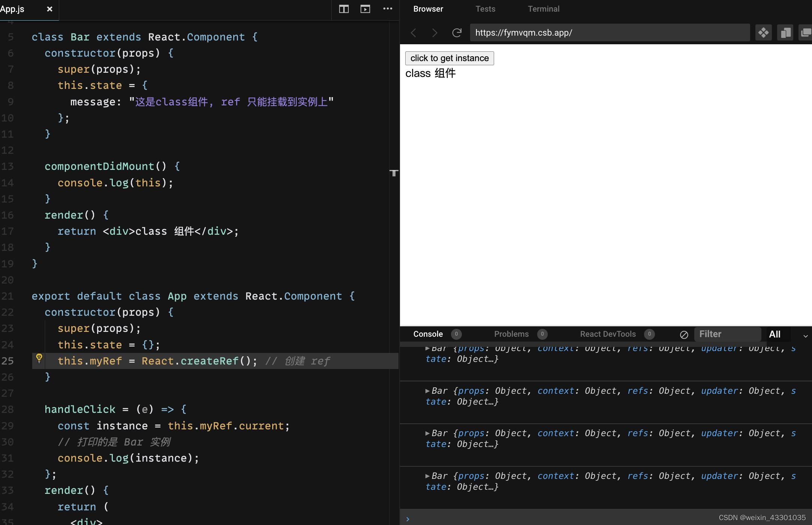
Task: Switch to the Terminal tab
Action: coord(543,8)
